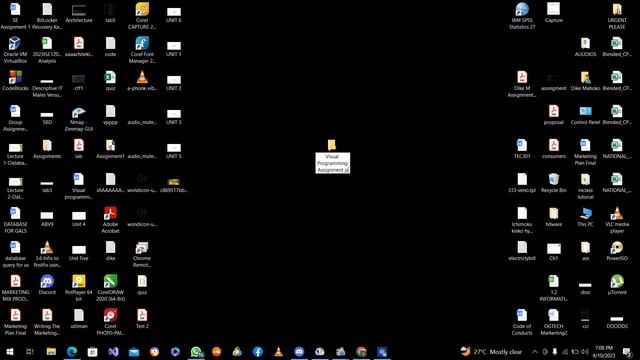This screenshot has height=360, width=640.
Task: Open Visual Studio from the taskbar
Action: click(x=113, y=351)
